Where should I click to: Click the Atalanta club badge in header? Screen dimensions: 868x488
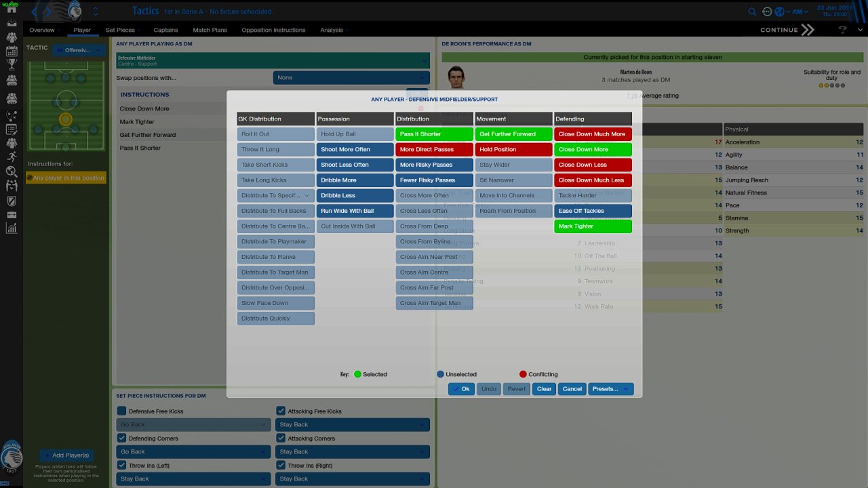pos(75,11)
